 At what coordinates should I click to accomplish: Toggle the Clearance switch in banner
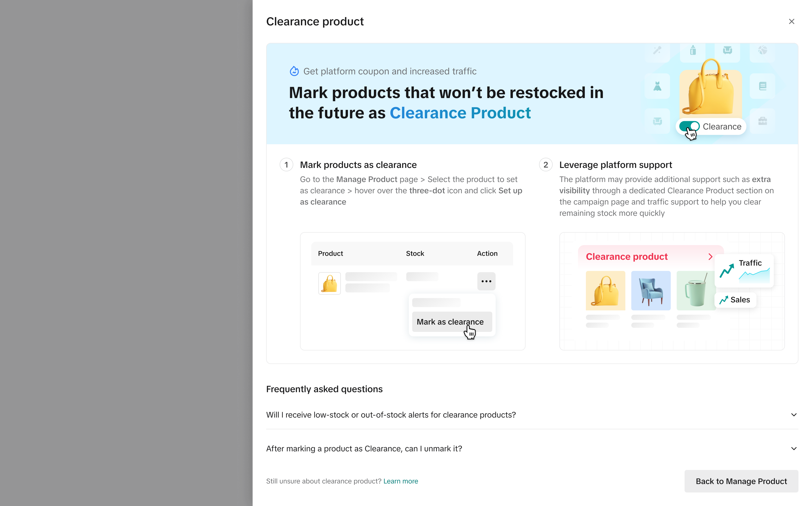pyautogui.click(x=689, y=126)
